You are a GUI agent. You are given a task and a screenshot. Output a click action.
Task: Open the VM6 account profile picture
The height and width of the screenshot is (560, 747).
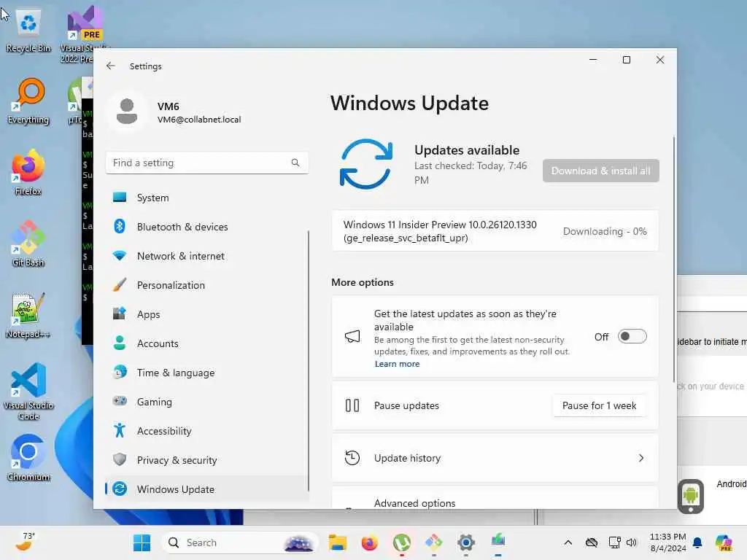127,112
